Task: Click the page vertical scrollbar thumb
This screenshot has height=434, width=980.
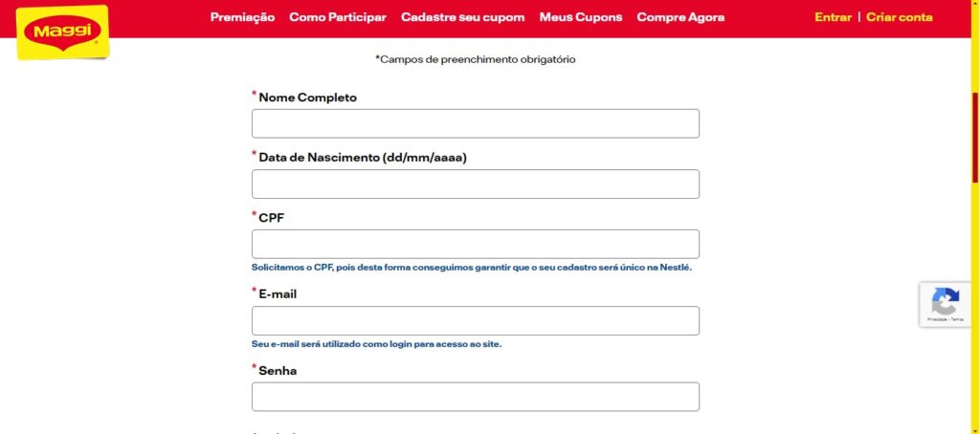Action: coord(975,139)
